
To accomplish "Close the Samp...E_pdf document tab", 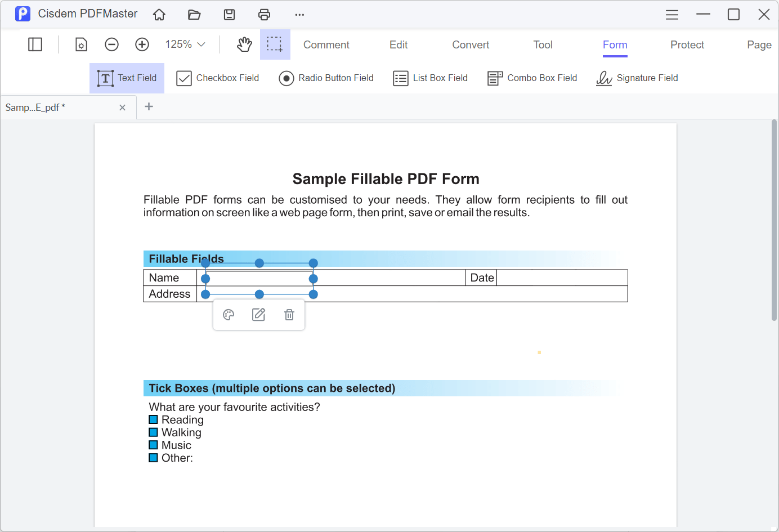I will click(122, 108).
